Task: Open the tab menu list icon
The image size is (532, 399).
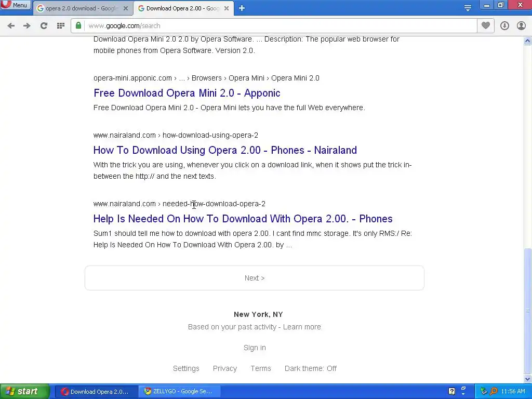Action: [x=468, y=8]
